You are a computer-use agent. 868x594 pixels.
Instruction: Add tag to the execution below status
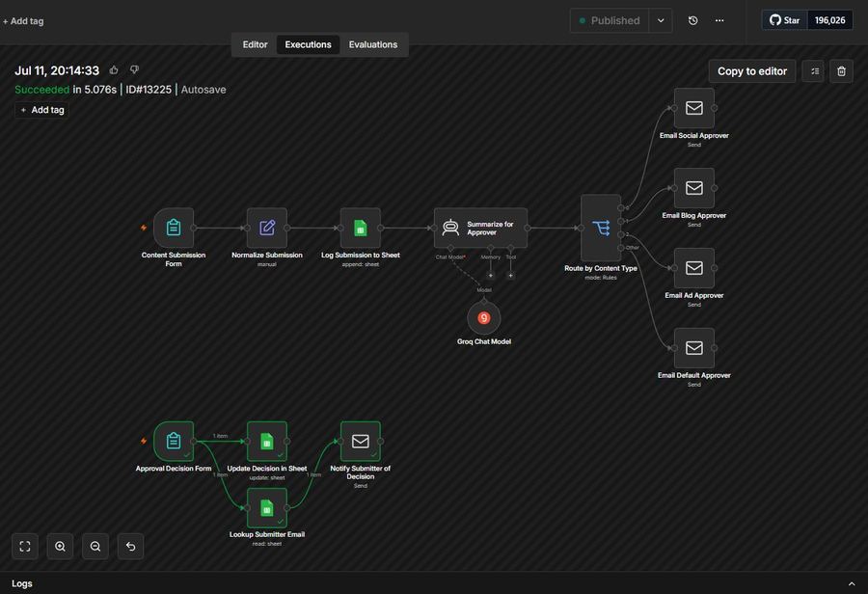pyautogui.click(x=41, y=110)
